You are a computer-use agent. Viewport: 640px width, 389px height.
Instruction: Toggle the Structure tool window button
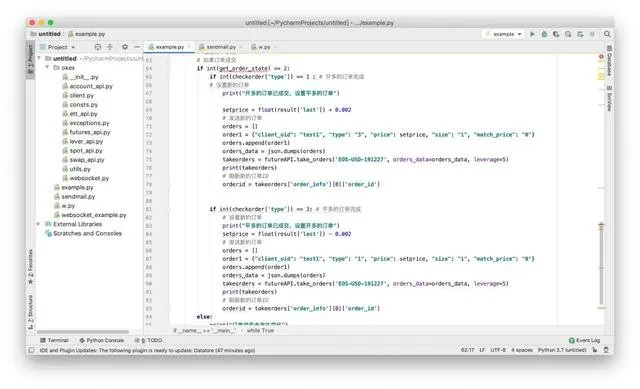tap(30, 312)
